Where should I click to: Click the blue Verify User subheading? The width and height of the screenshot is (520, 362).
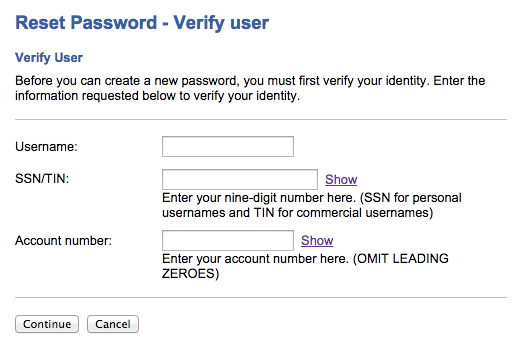tap(49, 58)
